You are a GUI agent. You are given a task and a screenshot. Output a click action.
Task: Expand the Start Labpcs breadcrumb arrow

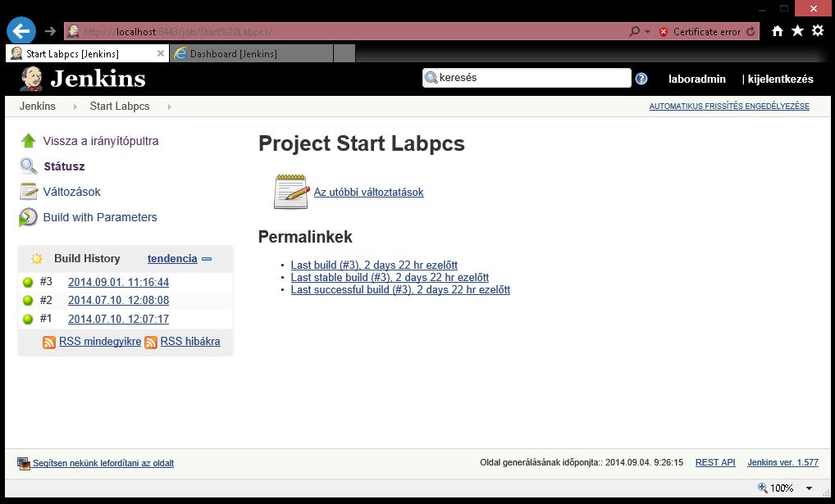pos(169,107)
